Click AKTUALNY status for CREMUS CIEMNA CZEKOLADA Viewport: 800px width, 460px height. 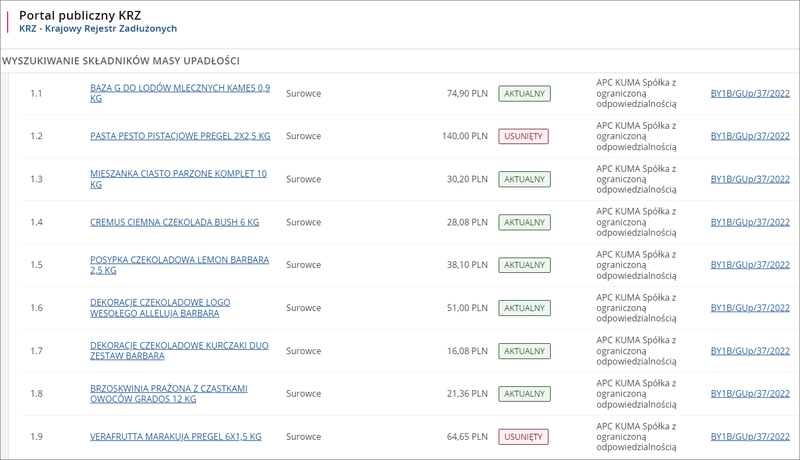tap(524, 222)
